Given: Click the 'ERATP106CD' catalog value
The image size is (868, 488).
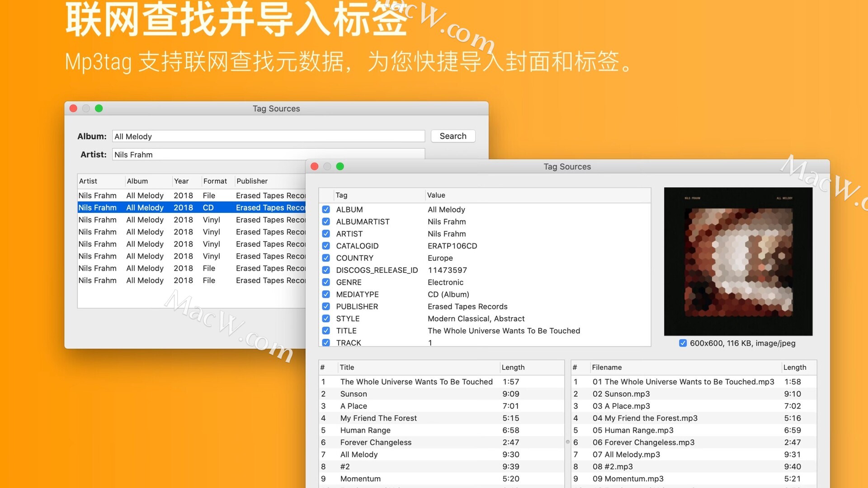Looking at the screenshot, I should point(453,246).
